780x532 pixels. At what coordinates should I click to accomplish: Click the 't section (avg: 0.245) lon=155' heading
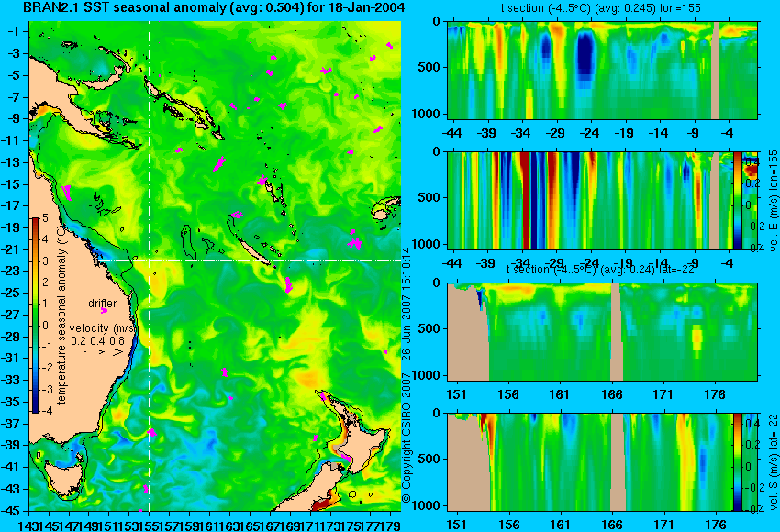(x=600, y=8)
